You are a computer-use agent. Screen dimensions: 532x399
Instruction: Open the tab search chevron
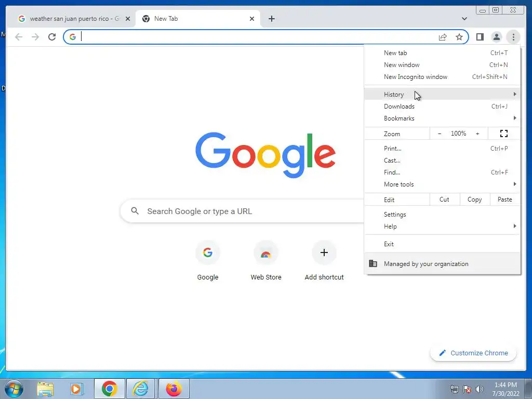464,19
